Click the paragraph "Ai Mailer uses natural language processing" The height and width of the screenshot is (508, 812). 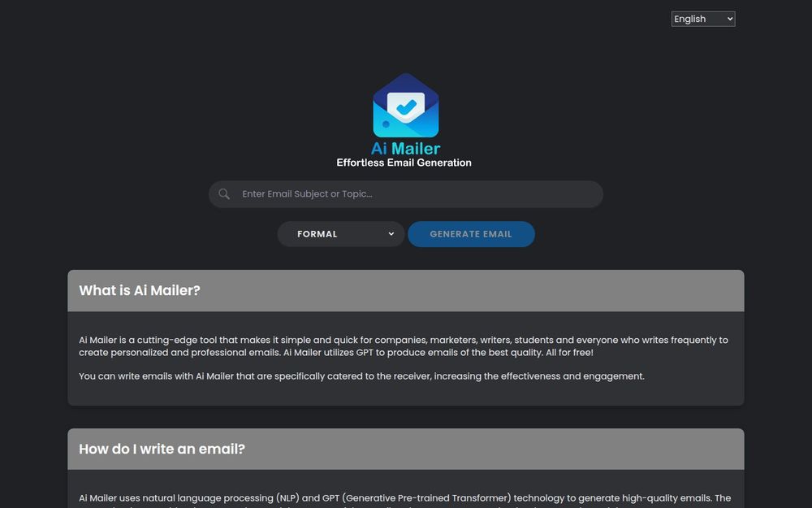point(405,501)
